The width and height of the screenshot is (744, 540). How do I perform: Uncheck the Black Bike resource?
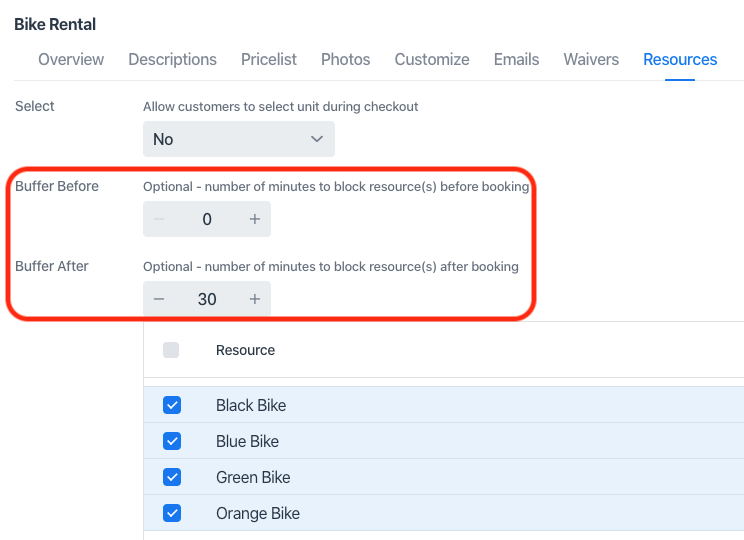pos(172,405)
